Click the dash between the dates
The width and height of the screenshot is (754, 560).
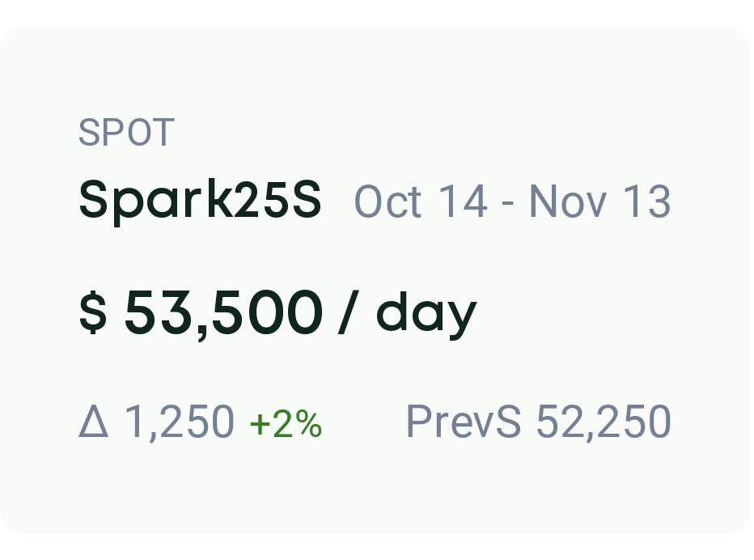coord(507,202)
